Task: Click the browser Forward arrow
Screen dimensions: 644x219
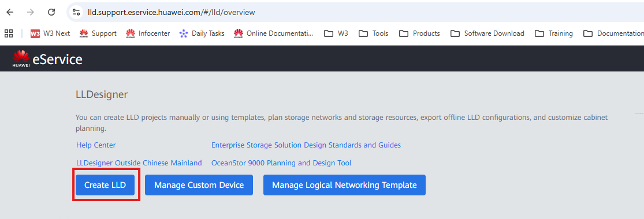Action: click(31, 12)
